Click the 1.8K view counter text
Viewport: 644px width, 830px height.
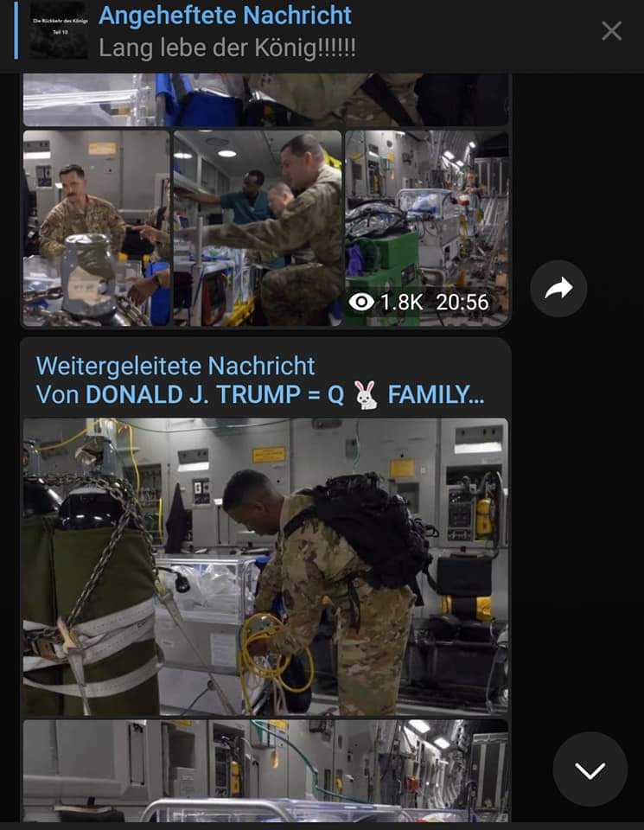click(401, 303)
